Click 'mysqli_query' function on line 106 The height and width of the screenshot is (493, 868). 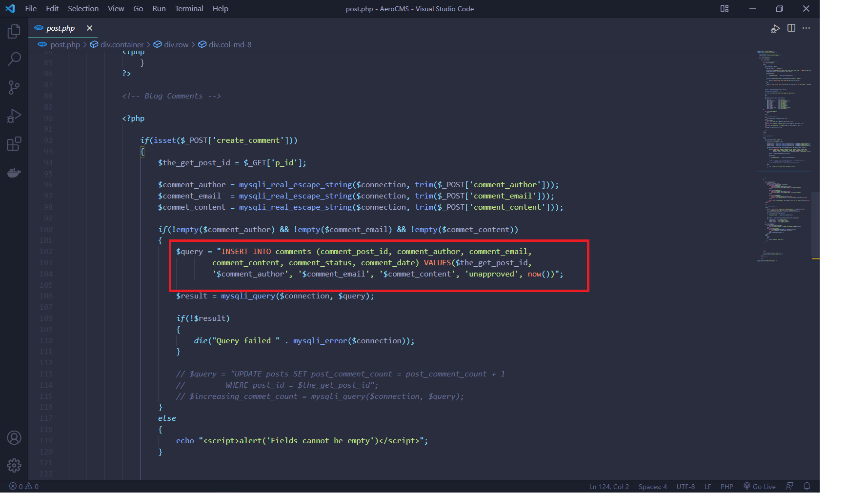(248, 296)
